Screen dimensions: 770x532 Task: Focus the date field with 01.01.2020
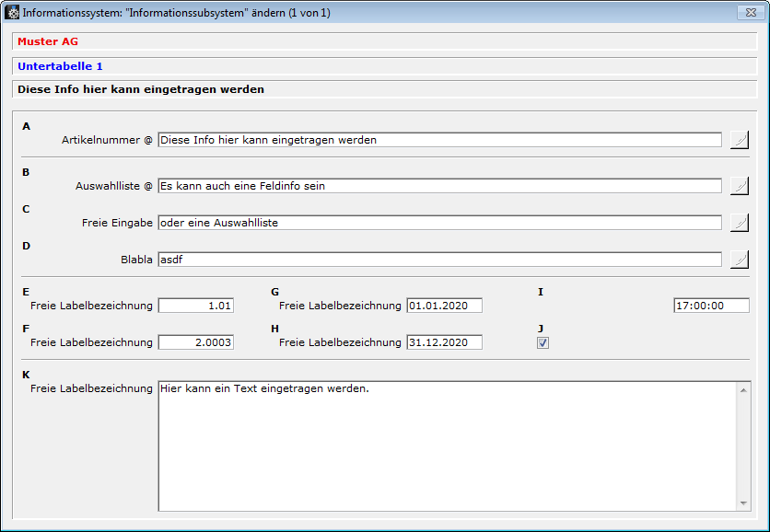click(x=444, y=306)
